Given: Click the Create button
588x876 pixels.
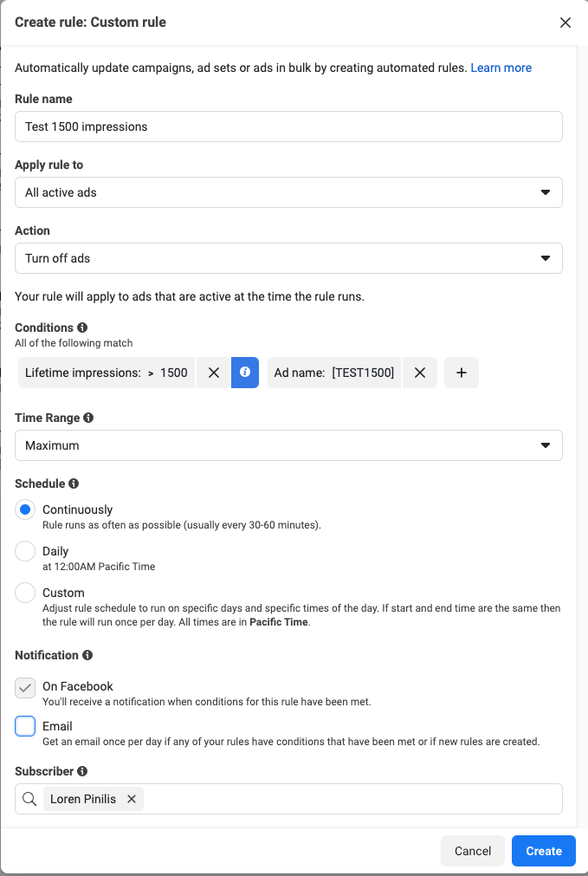Looking at the screenshot, I should tap(543, 851).
